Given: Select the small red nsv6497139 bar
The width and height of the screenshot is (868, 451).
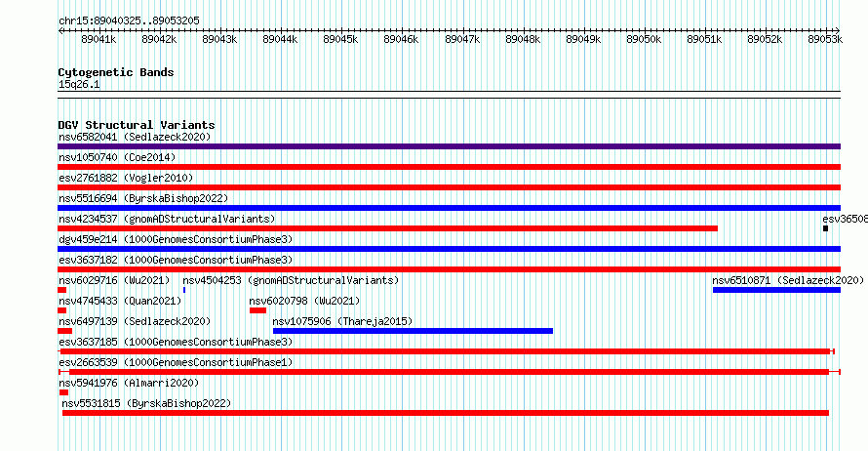Looking at the screenshot, I should [x=64, y=331].
